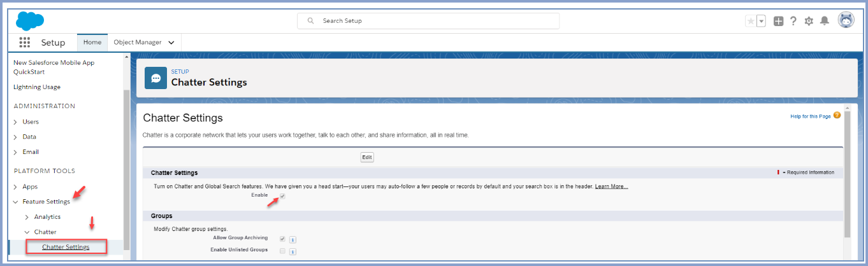Image resolution: width=868 pixels, height=266 pixels.
Task: Click the SETUP breadcrumb link
Action: pos(180,71)
